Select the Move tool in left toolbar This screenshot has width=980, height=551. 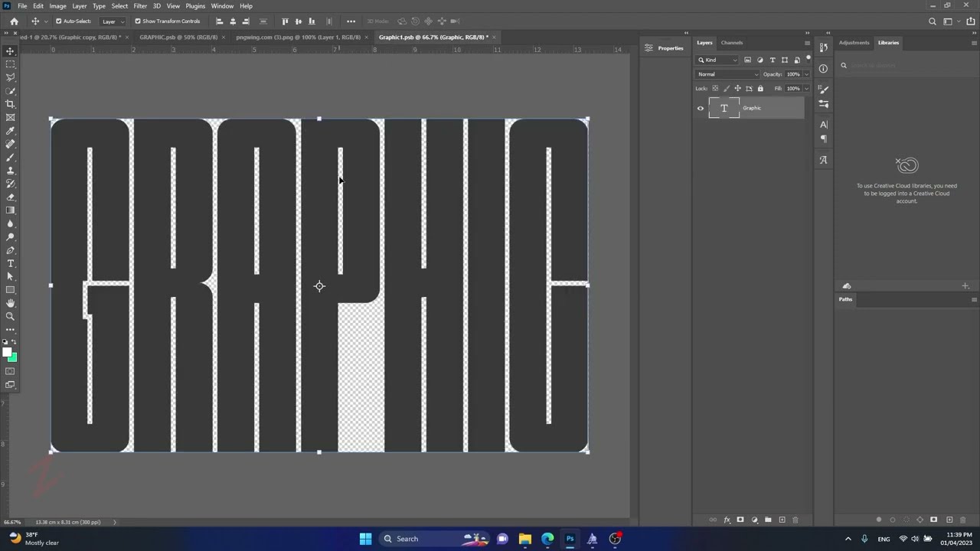(11, 51)
